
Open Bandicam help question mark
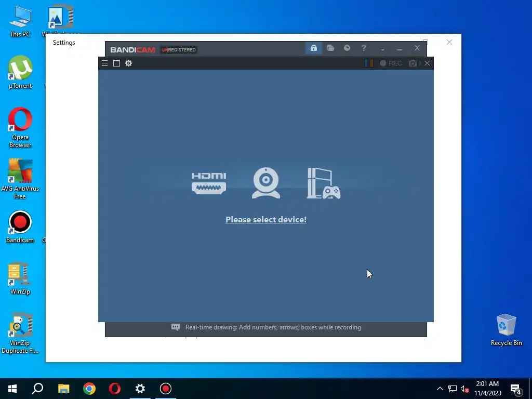point(364,48)
